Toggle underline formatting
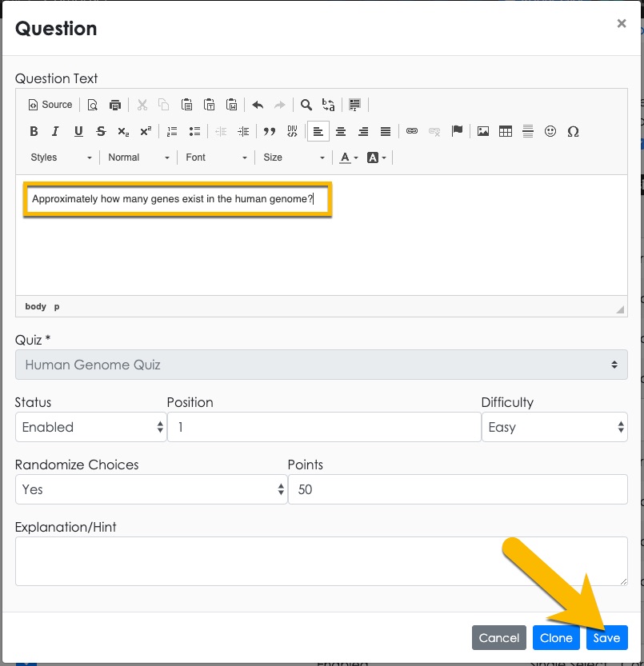This screenshot has width=644, height=666. point(78,131)
